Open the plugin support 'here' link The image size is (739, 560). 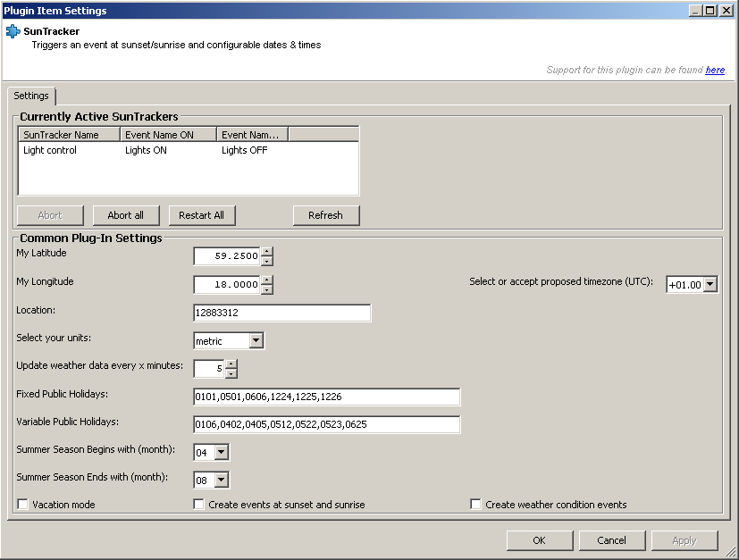click(715, 71)
